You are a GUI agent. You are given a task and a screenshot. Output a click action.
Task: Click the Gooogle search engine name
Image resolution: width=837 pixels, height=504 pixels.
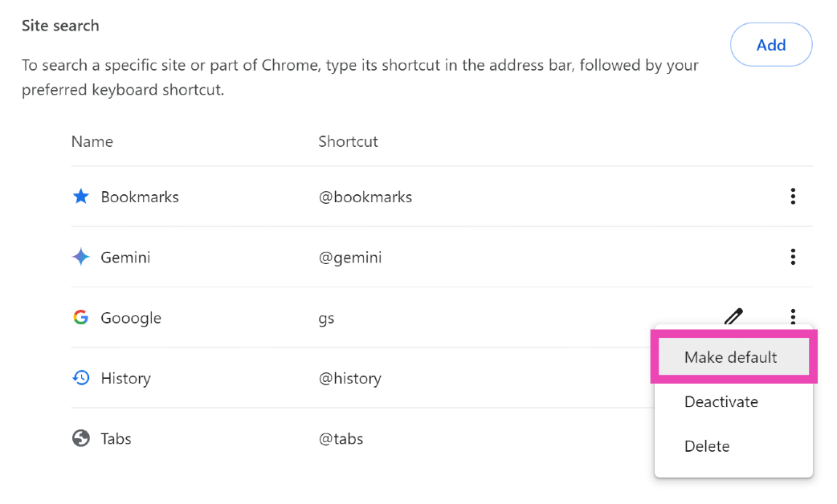131,318
